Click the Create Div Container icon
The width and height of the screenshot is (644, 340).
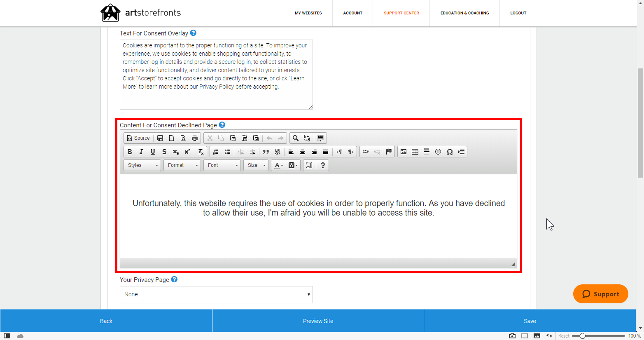(278, 152)
